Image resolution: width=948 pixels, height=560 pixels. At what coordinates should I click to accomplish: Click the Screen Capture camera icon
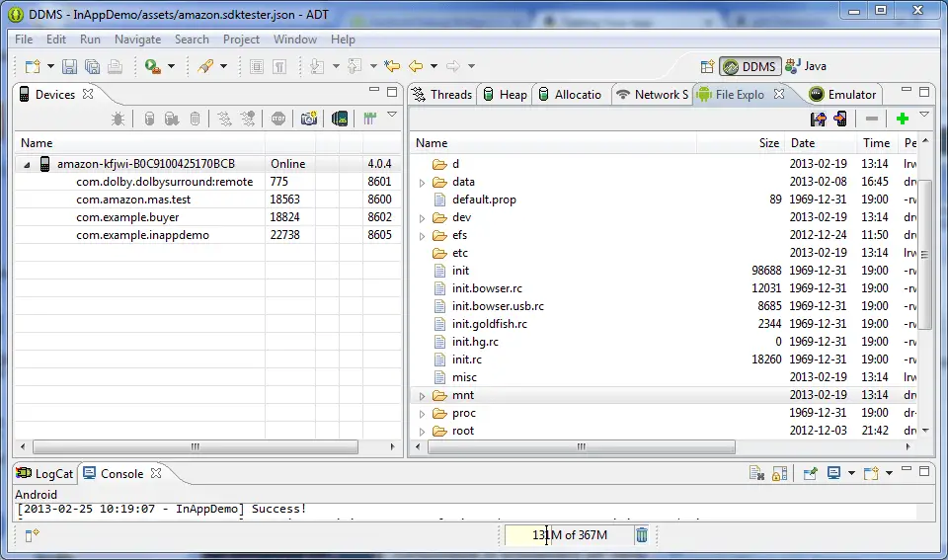coord(309,119)
